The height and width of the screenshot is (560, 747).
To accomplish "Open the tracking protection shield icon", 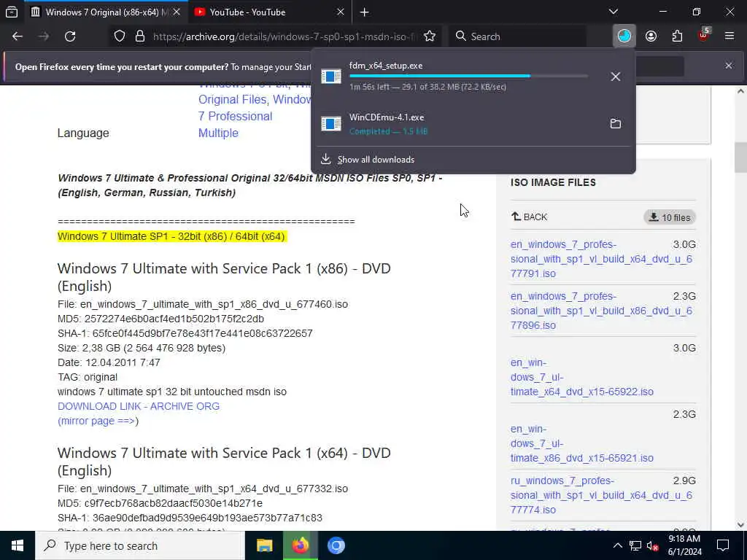I will point(119,36).
